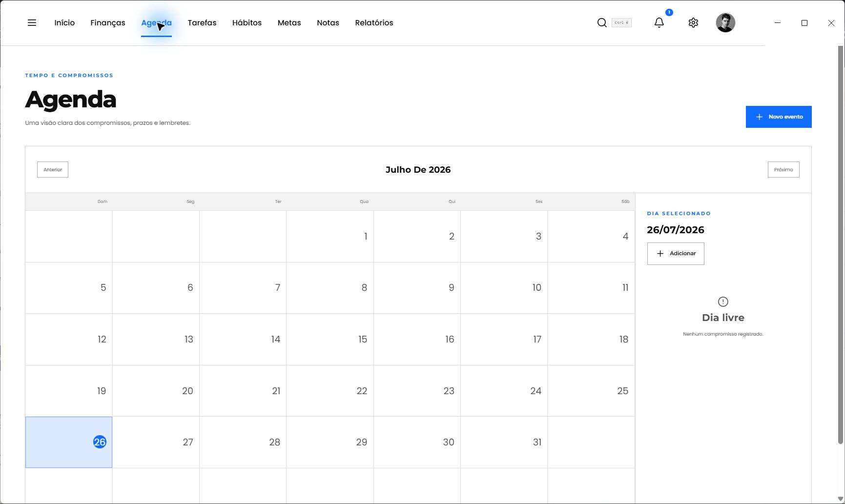Select day 27 in the calendar
This screenshot has height=504, width=845.
pos(156,442)
